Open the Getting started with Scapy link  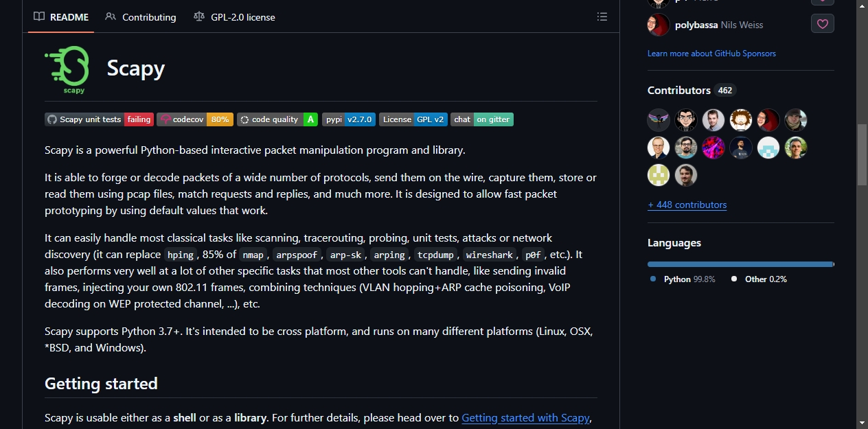pos(525,417)
